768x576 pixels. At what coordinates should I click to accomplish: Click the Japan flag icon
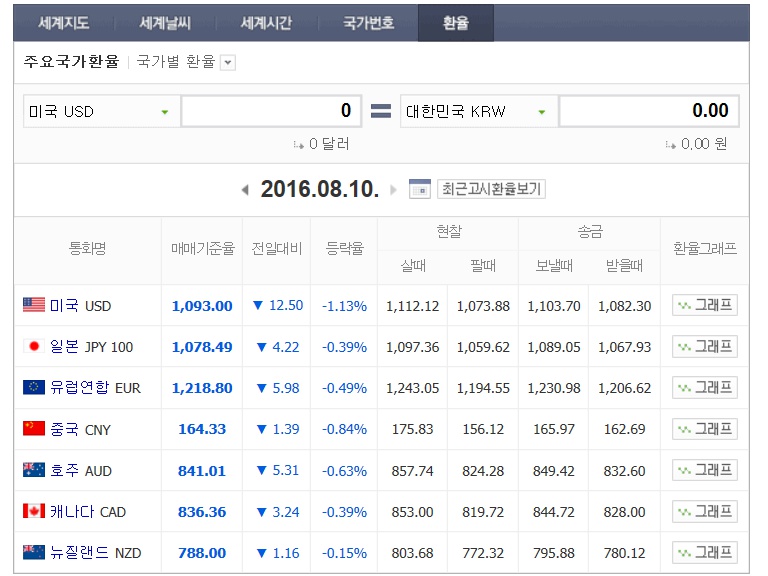click(34, 346)
